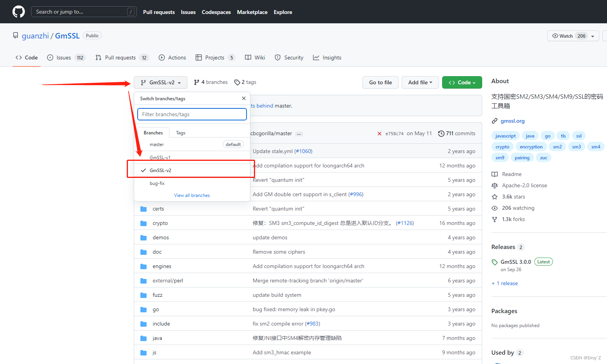Select the Branches tab in the popup
This screenshot has width=607, height=364.
(153, 132)
